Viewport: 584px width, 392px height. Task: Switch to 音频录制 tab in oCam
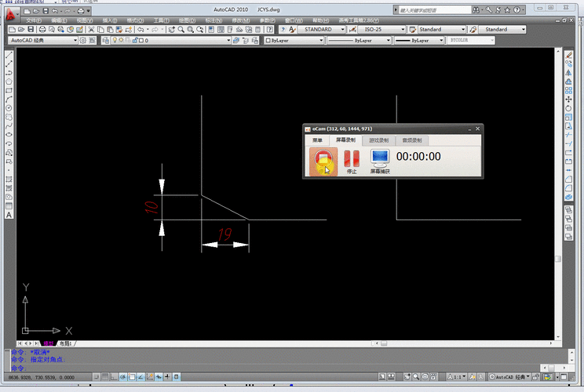tap(411, 140)
